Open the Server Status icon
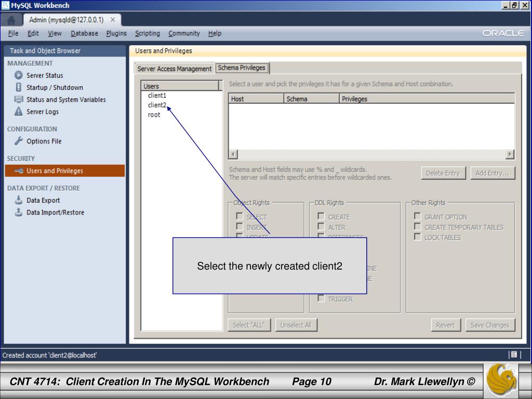 tap(19, 75)
